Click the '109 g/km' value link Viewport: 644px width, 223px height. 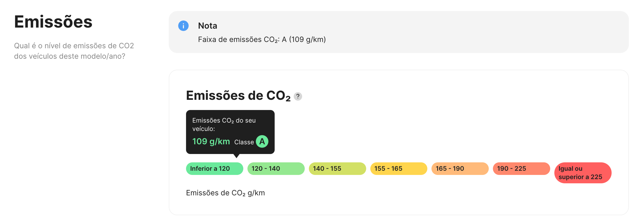pyautogui.click(x=211, y=141)
